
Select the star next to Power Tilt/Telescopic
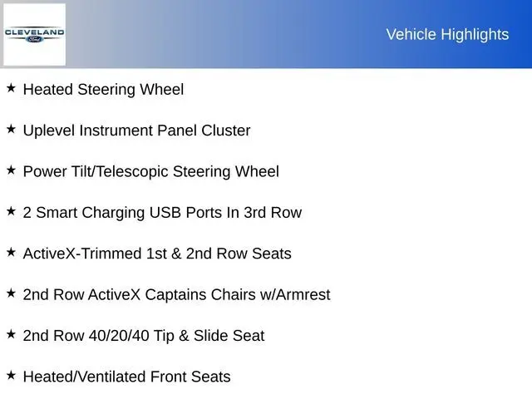pos(11,170)
